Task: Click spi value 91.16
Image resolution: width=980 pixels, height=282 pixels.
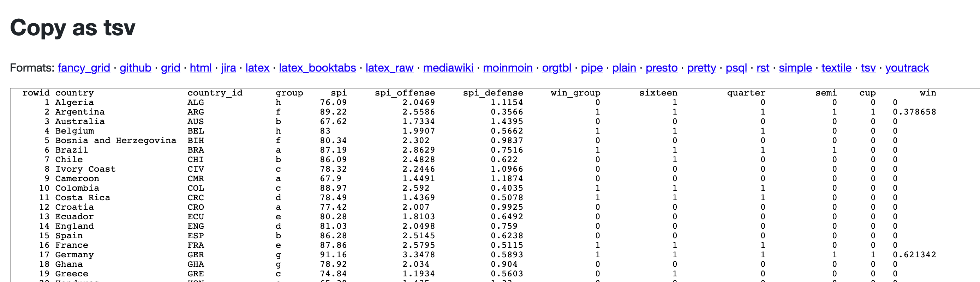Action: [333, 254]
